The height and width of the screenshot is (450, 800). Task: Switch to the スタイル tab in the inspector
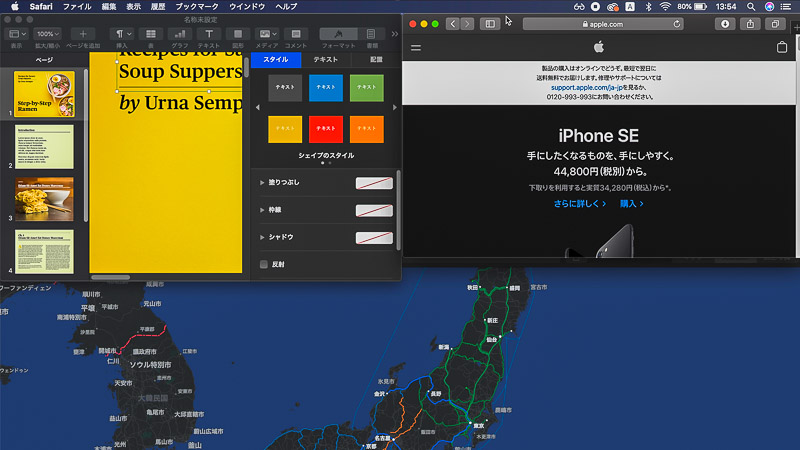tap(276, 60)
